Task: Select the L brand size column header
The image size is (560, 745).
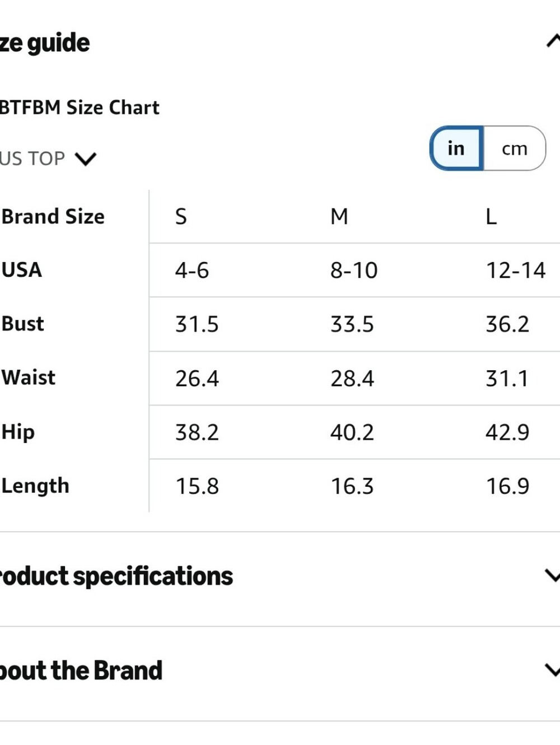Action: (x=491, y=217)
